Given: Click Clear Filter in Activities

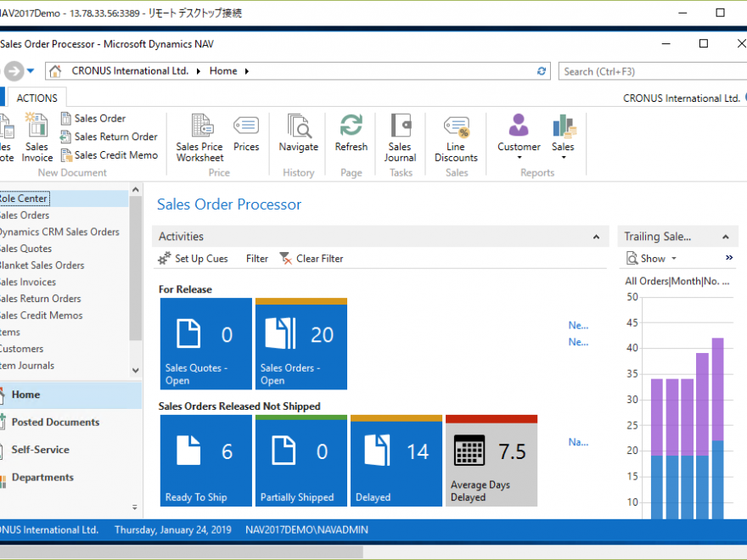Looking at the screenshot, I should [x=312, y=259].
